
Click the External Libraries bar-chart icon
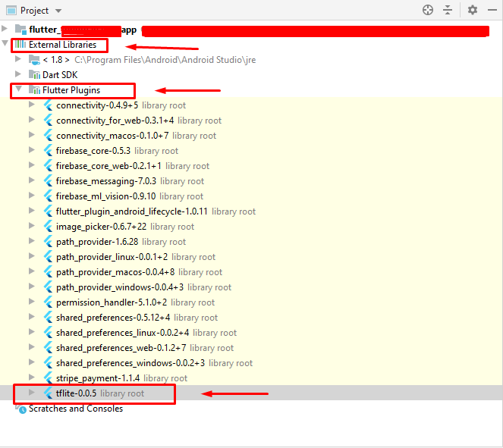click(x=20, y=45)
